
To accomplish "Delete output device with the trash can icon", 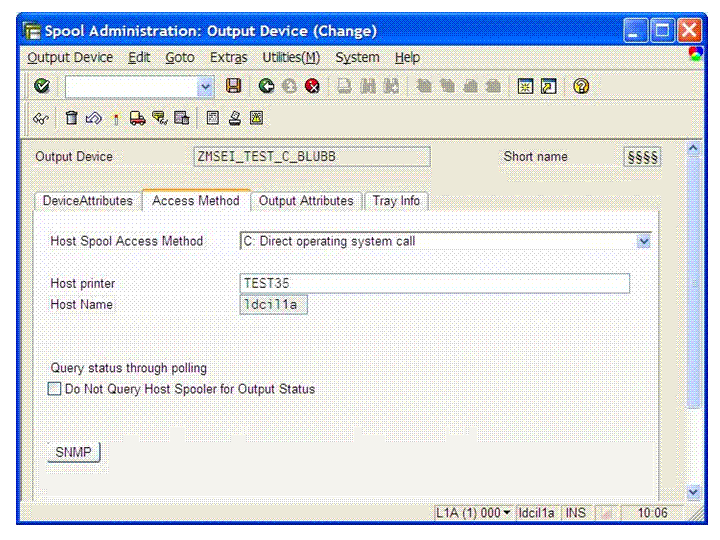I will click(71, 118).
